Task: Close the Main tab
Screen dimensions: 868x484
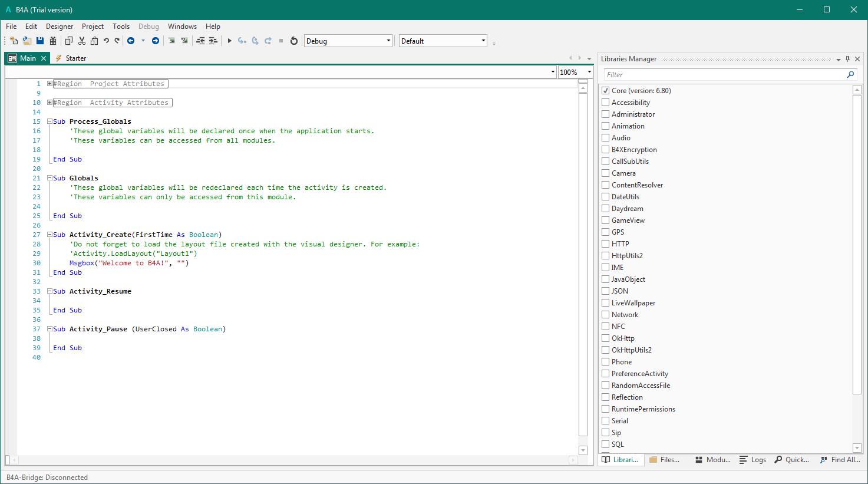Action: tap(44, 58)
